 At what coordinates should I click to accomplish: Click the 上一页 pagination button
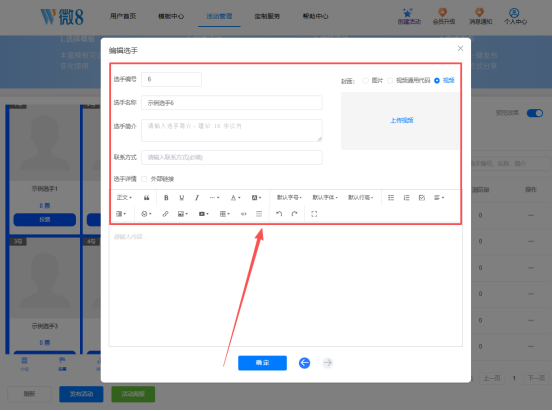pos(492,378)
